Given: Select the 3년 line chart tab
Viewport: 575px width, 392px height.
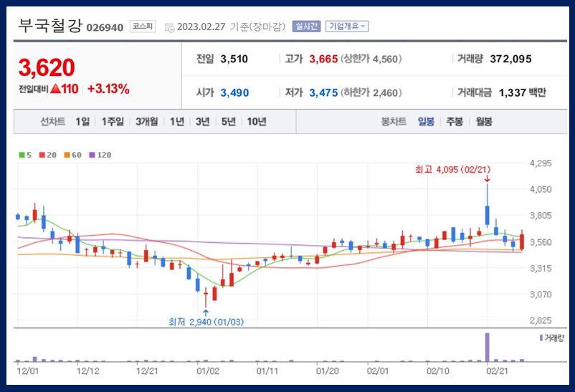Looking at the screenshot, I should (202, 121).
